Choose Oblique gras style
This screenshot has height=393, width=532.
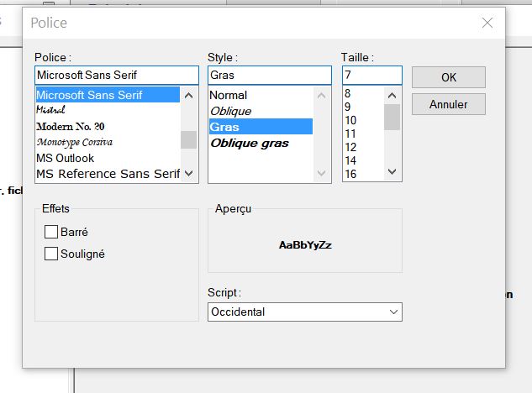[250, 143]
